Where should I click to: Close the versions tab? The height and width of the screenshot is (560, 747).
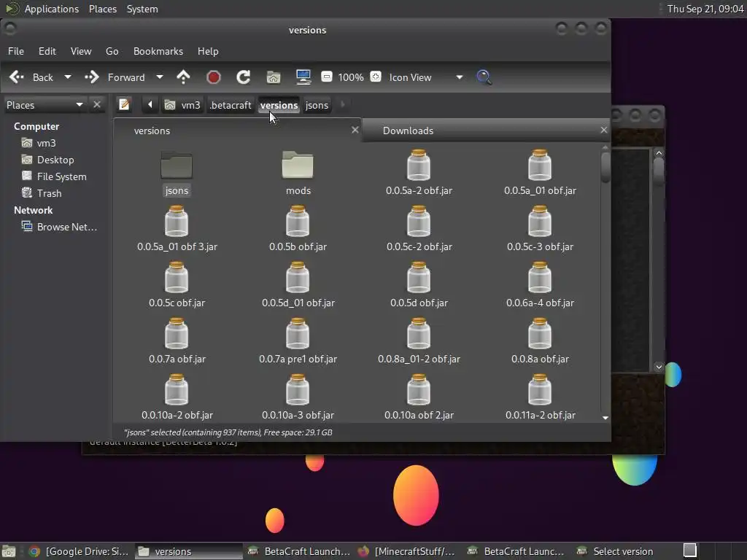coord(355,130)
